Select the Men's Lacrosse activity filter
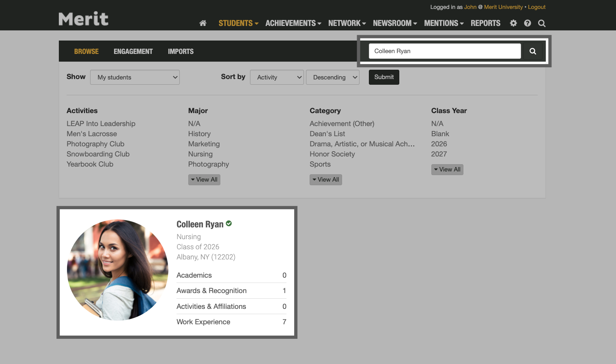 tap(91, 133)
